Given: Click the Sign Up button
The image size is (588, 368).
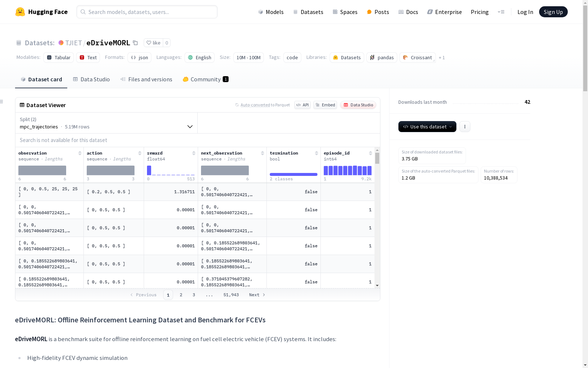Looking at the screenshot, I should (553, 12).
